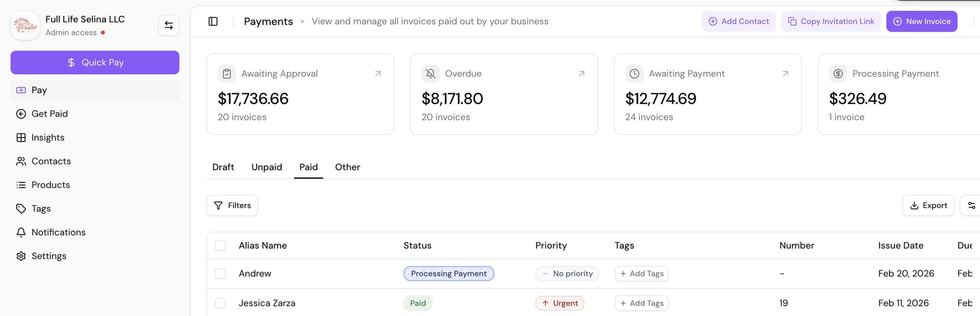Screen dimensions: 980x316
Task: Tick the select-all checkbox in table header
Action: tap(220, 246)
